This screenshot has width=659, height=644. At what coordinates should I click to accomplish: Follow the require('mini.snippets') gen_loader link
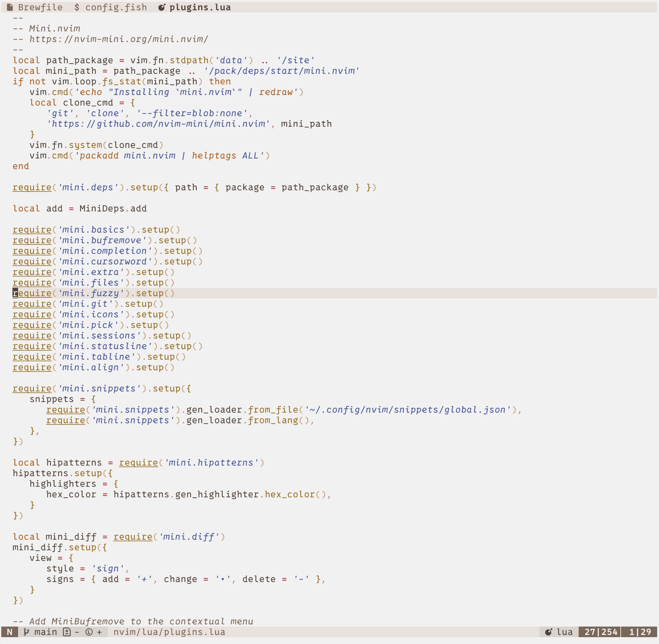tap(66, 410)
